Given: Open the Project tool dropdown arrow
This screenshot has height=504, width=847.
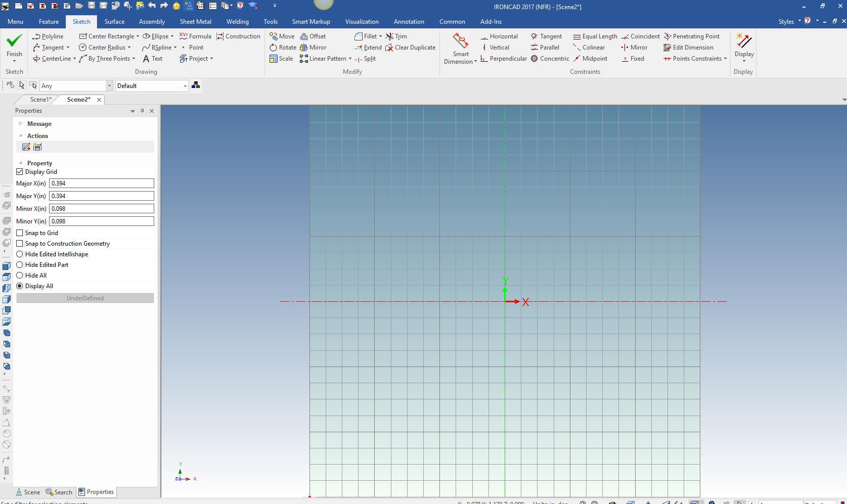Looking at the screenshot, I should point(211,59).
